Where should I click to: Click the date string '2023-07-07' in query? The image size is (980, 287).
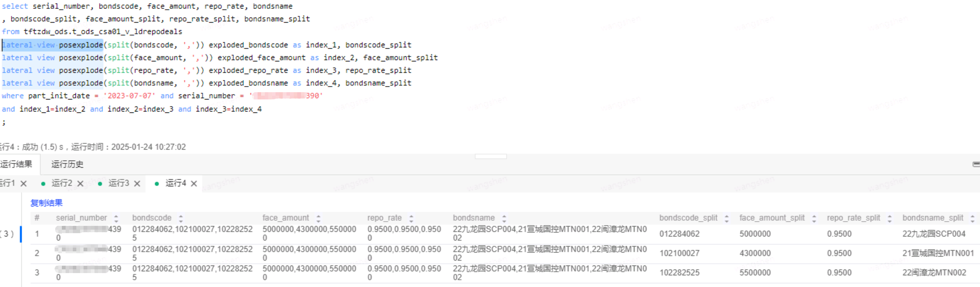(x=129, y=96)
